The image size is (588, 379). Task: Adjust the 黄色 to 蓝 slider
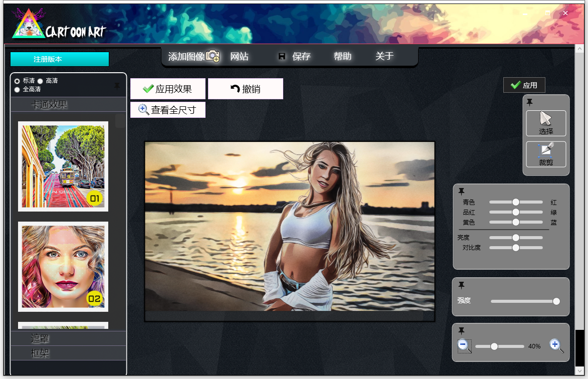pyautogui.click(x=516, y=222)
